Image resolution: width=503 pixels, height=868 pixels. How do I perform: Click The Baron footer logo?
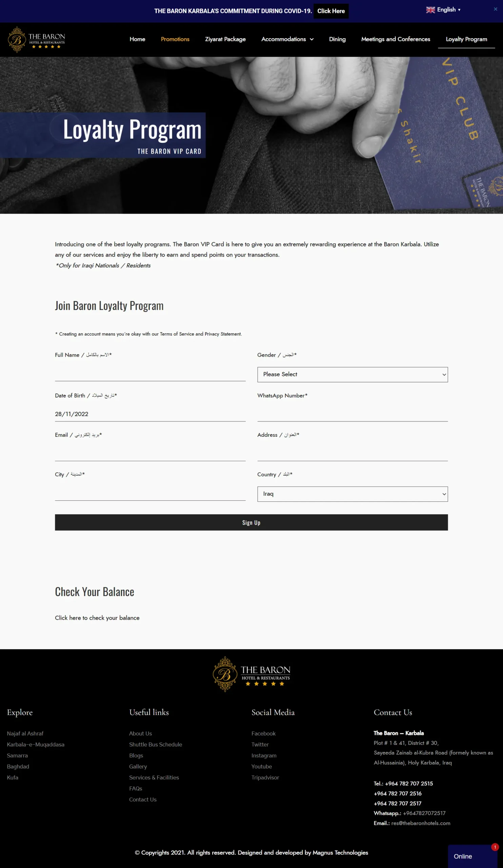(251, 674)
